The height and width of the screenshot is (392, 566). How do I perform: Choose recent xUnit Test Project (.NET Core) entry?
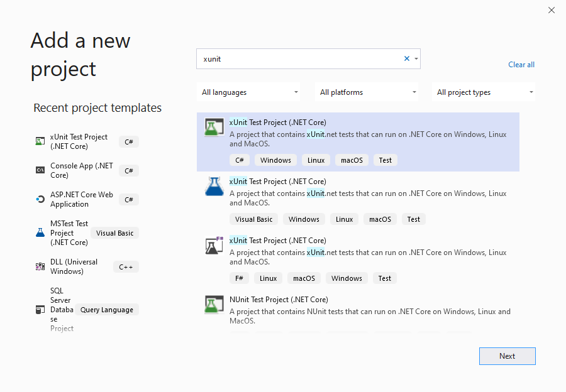tap(79, 141)
